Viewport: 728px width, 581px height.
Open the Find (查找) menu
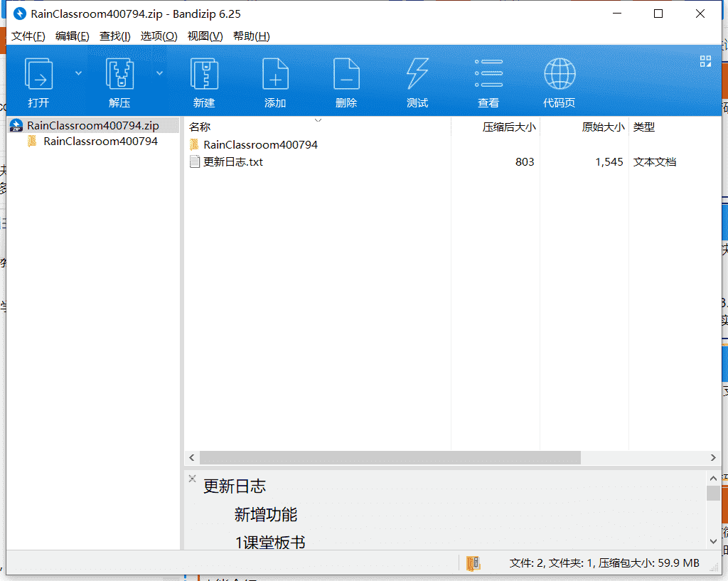coord(114,36)
